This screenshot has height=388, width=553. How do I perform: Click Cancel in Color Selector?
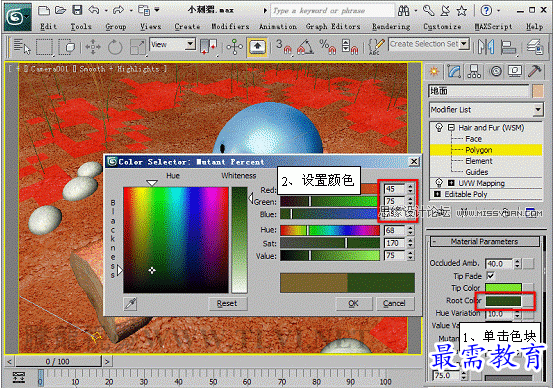point(394,303)
